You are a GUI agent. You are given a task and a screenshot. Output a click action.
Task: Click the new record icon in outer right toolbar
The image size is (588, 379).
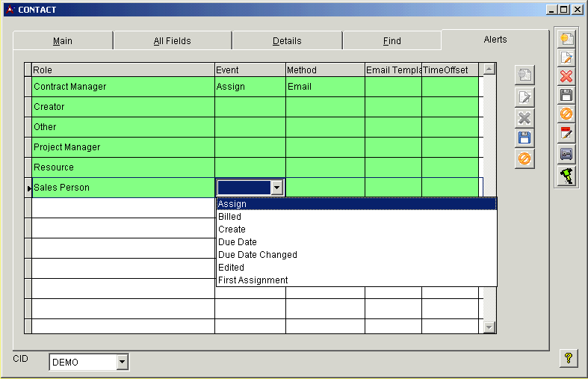pyautogui.click(x=566, y=39)
